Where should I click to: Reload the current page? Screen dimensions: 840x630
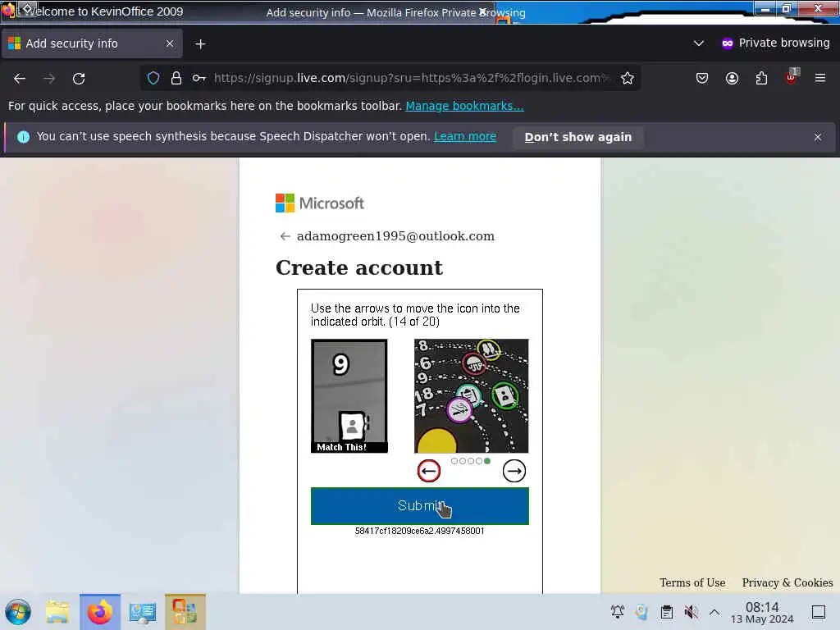pyautogui.click(x=79, y=78)
